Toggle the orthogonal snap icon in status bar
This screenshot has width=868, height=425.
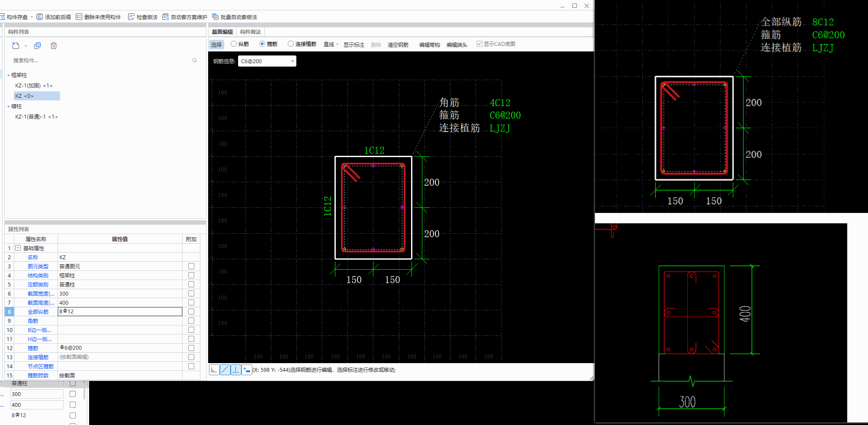(214, 370)
